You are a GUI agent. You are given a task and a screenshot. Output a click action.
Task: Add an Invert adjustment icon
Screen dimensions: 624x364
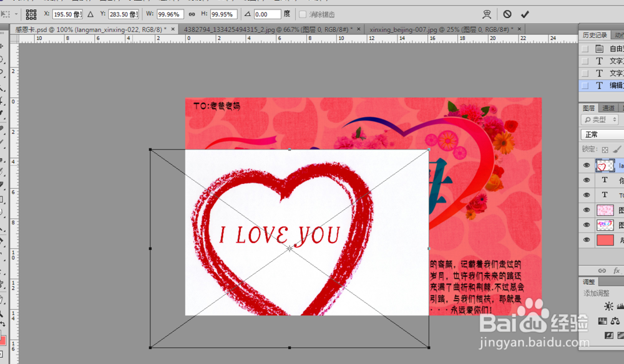tap(608, 336)
